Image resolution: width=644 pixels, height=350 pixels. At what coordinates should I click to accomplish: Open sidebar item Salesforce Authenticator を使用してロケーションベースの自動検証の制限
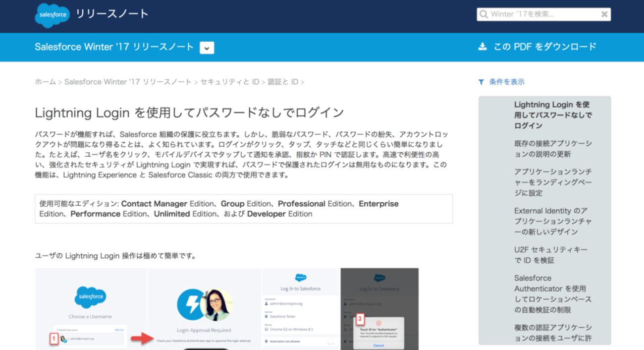point(553,293)
